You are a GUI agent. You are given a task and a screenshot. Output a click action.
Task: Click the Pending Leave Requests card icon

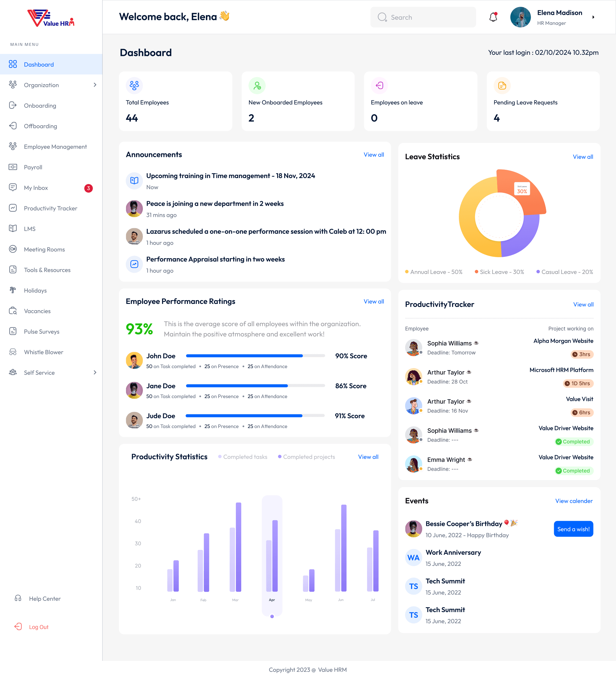pyautogui.click(x=502, y=85)
